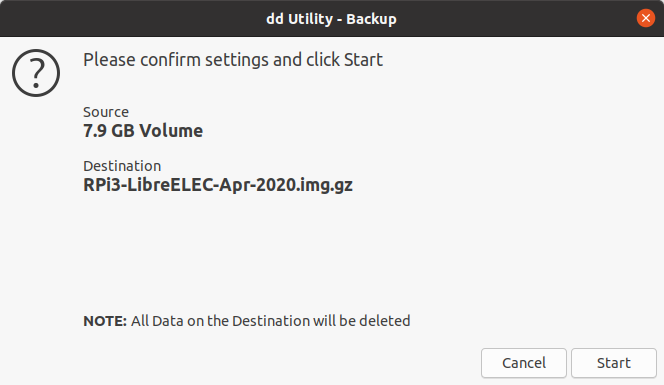Click the '.img.gz' extension of the destination file
The height and width of the screenshot is (385, 664).
coord(324,186)
